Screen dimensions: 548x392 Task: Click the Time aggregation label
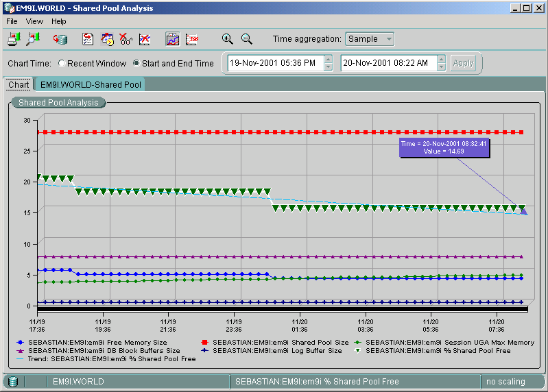coord(307,39)
